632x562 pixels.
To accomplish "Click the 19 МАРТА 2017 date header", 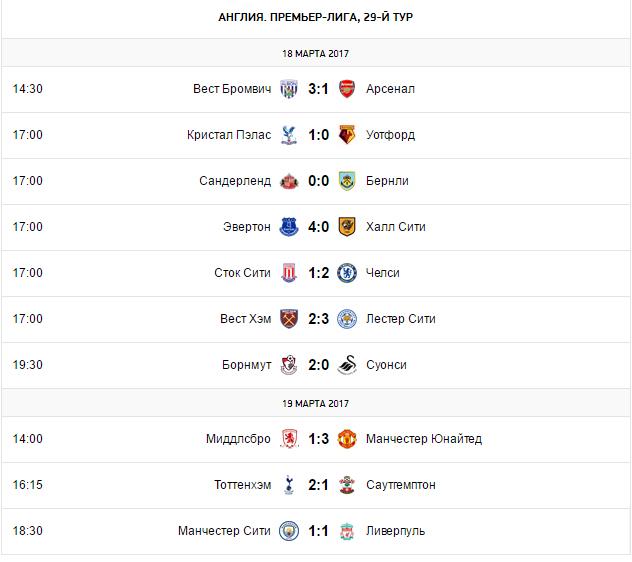I will pos(316,403).
